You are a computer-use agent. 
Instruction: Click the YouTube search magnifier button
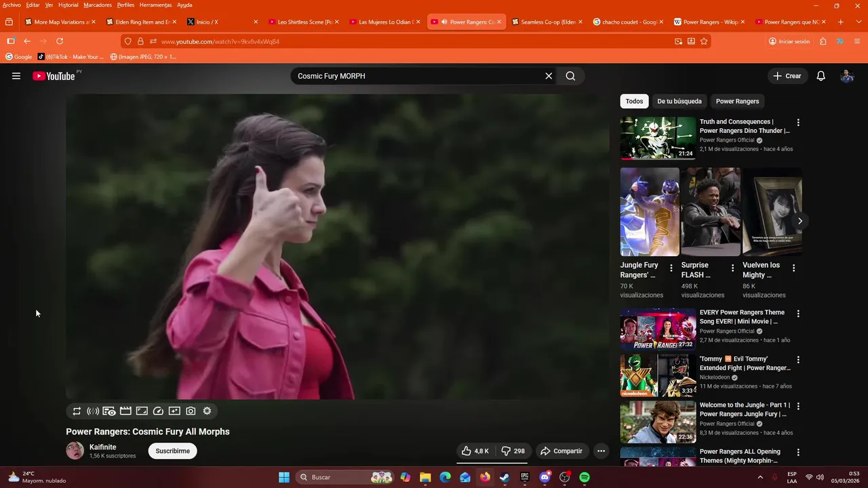coord(570,76)
